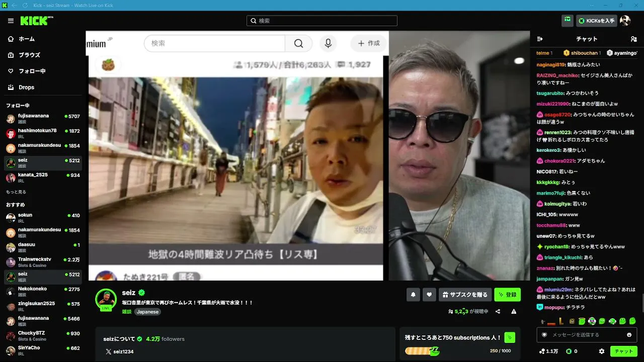Open chat settings gear
Screen dimensions: 644x362
(x=602, y=351)
